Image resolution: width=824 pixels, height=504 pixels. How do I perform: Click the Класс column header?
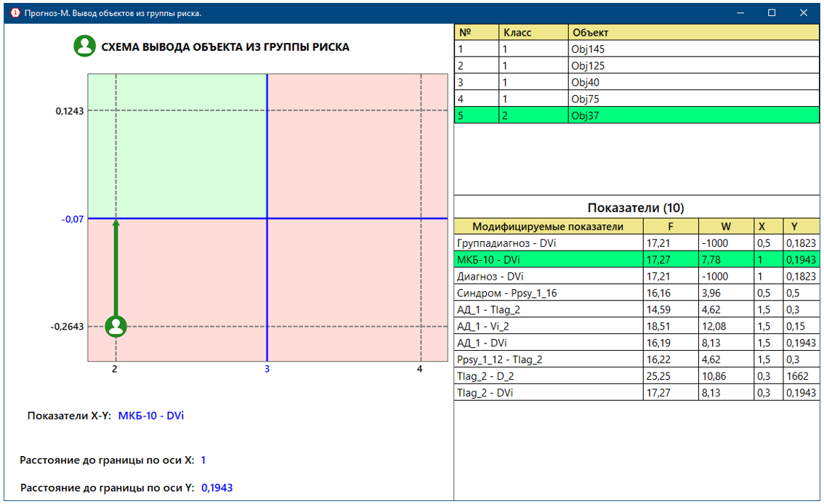(533, 33)
